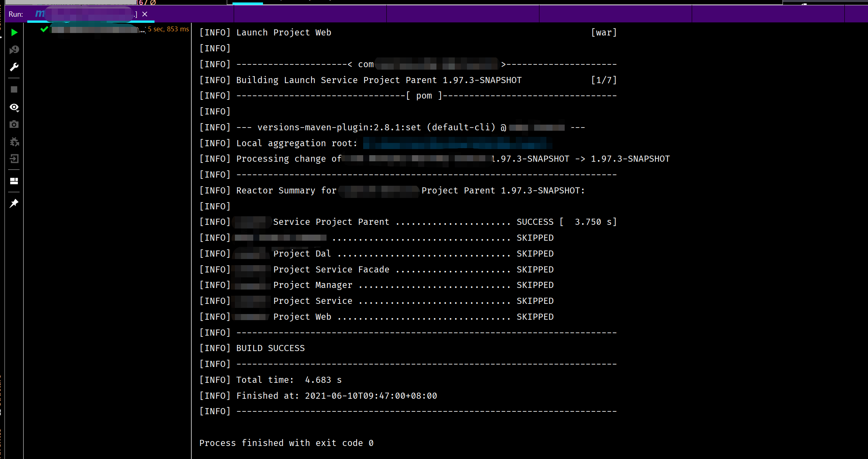The height and width of the screenshot is (459, 868).
Task: Click the 'Reactor Summary for' line
Action: coord(392,191)
